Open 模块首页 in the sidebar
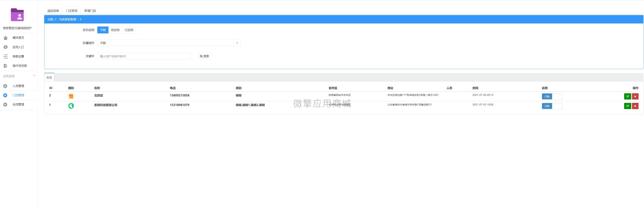This screenshot has width=644, height=207. coord(18,38)
